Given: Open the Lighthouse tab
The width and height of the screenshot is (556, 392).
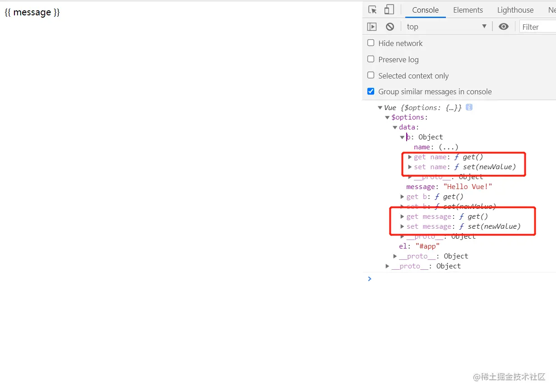Looking at the screenshot, I should (x=515, y=10).
